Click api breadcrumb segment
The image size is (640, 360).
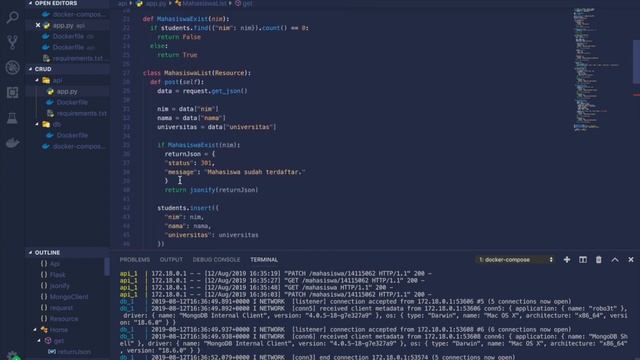[122, 3]
